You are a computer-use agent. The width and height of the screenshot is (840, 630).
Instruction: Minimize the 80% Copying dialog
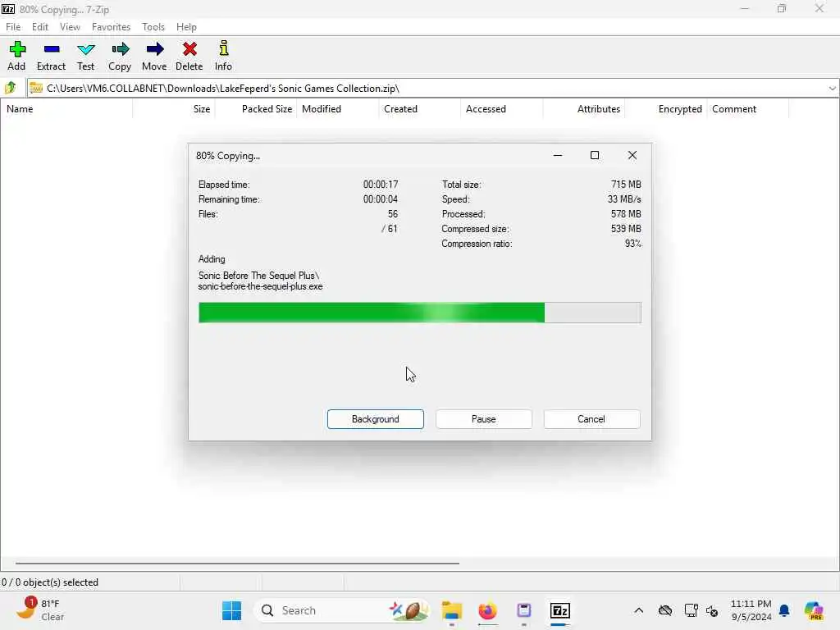558,155
